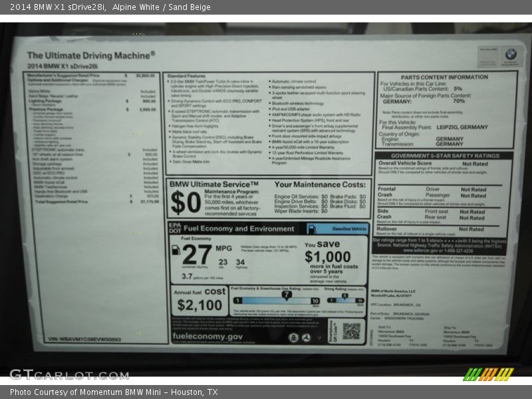
Task: Click the pump icon in the Gasoline Vehicle badge
Action: pos(312,229)
